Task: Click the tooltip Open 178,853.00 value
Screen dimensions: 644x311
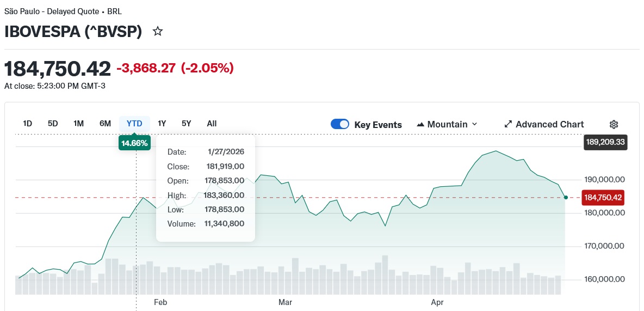Action: 225,181
